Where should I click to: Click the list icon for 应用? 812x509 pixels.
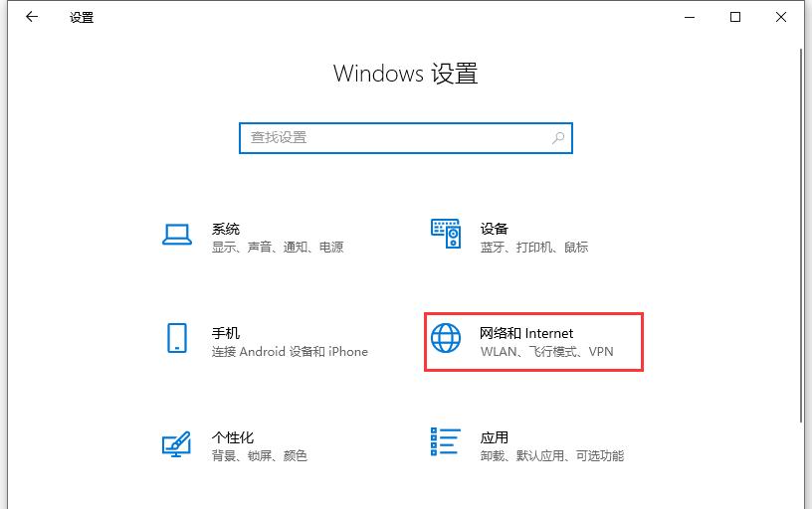[446, 441]
